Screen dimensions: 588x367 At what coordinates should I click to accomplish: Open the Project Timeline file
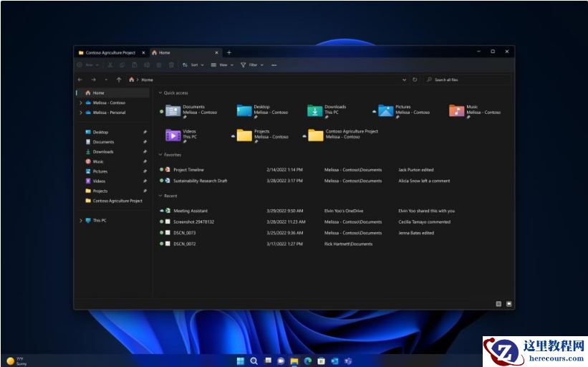coord(188,170)
